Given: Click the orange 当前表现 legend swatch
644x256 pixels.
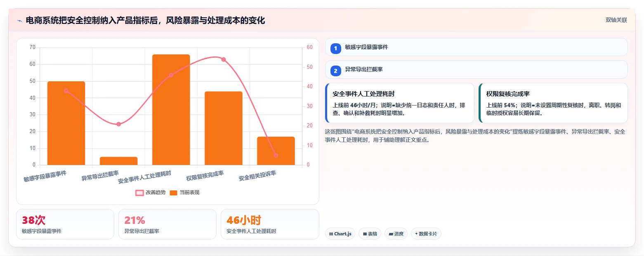Looking at the screenshot, I should 173,193.
